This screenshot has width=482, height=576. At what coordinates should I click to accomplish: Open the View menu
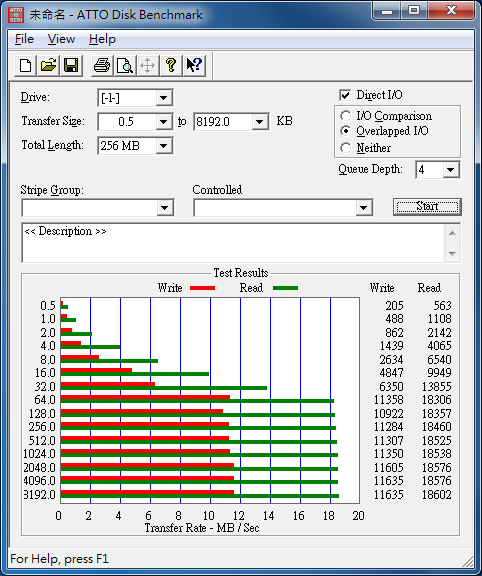click(61, 39)
